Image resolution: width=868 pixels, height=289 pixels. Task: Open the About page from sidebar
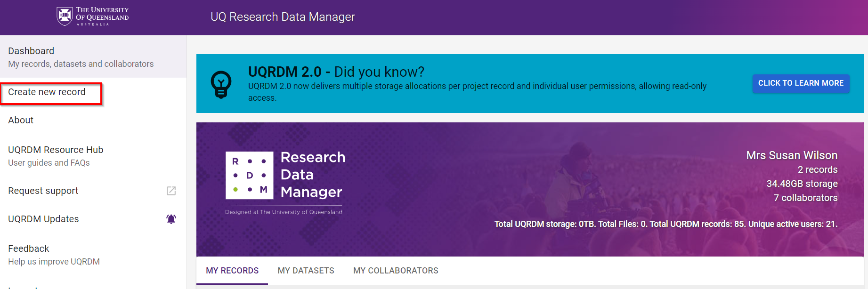pos(21,120)
